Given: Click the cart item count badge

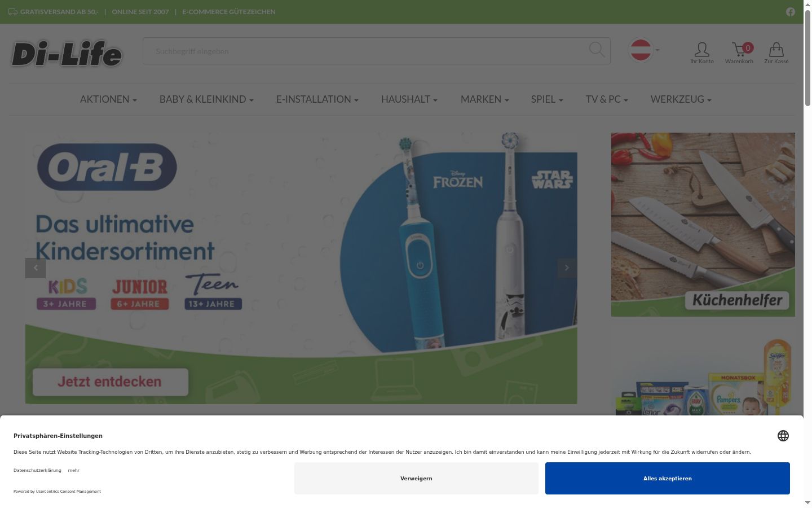Looking at the screenshot, I should (x=748, y=48).
